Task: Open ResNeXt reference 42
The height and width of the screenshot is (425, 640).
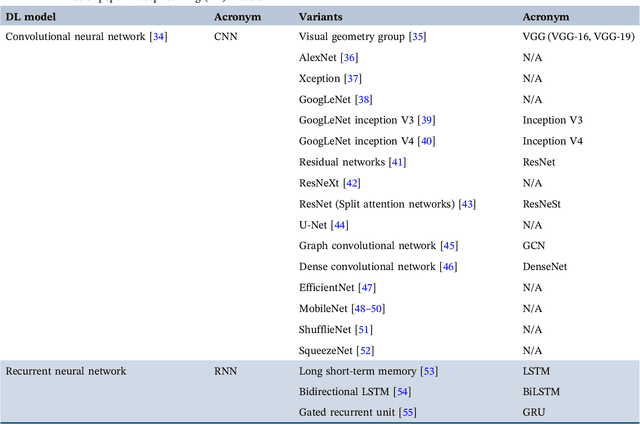Action: point(352,183)
